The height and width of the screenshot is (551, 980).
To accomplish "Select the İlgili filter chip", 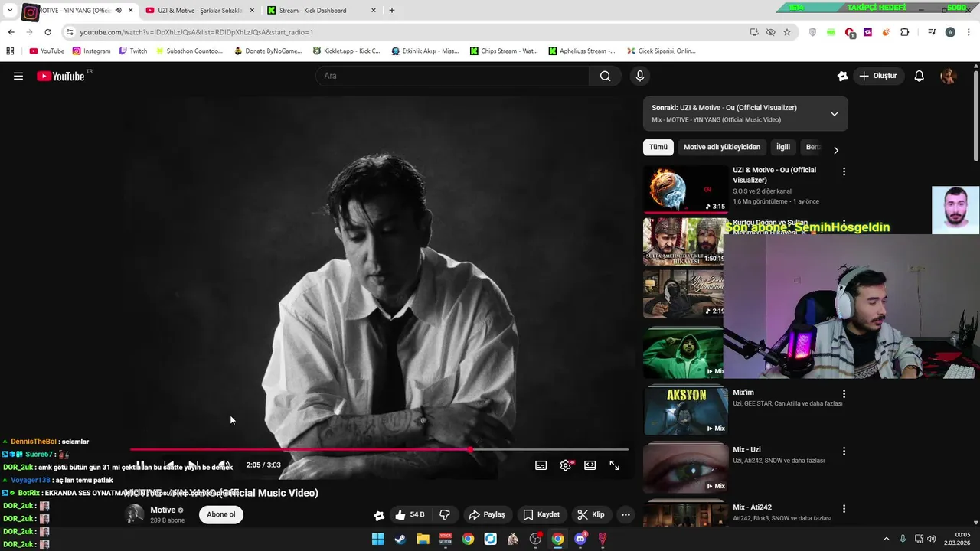I will (783, 147).
